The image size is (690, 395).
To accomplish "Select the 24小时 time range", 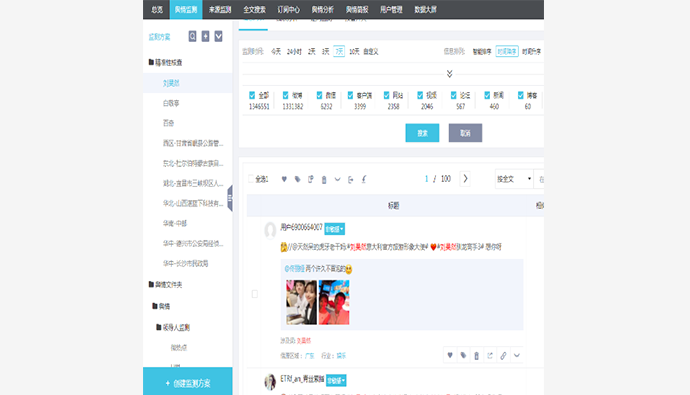I will pyautogui.click(x=294, y=51).
